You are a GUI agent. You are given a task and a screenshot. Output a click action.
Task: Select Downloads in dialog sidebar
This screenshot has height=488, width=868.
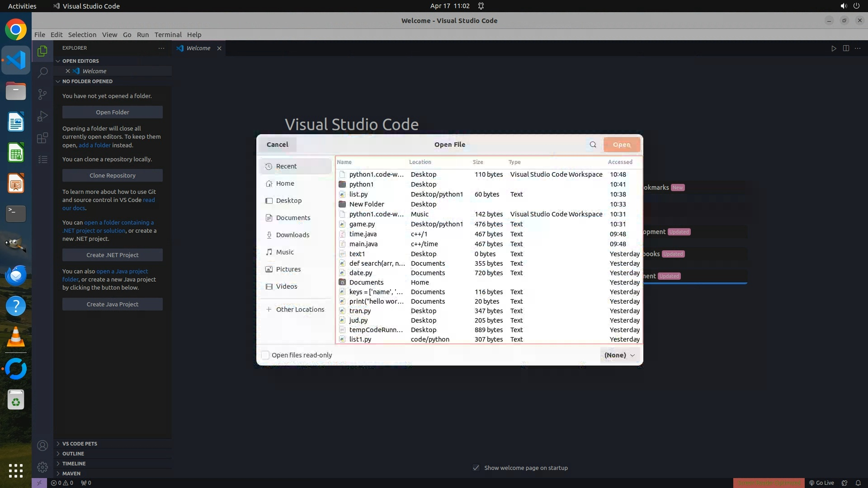click(292, 235)
